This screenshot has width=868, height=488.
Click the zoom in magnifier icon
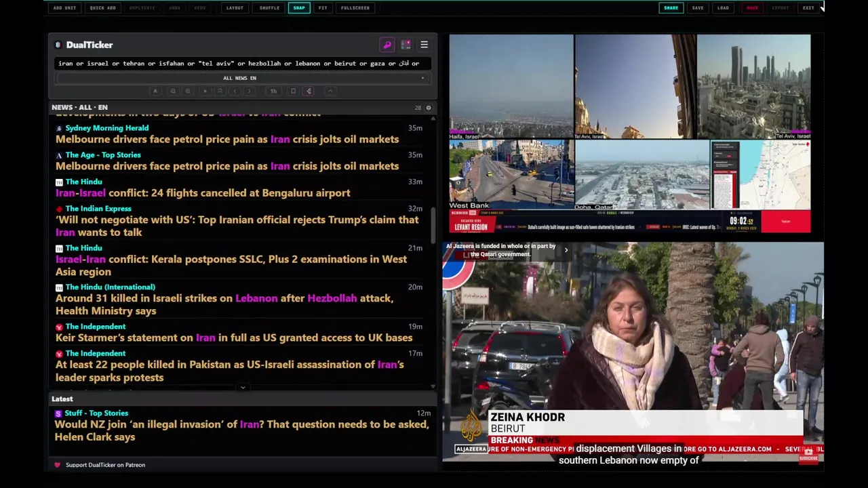(x=188, y=91)
